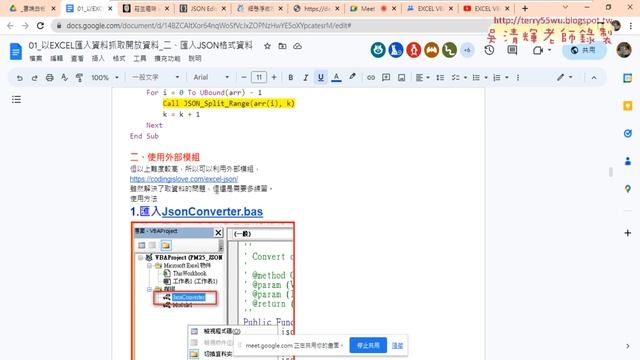The width and height of the screenshot is (640, 360).
Task: Open Keep notes in the side panel
Action: (628, 106)
